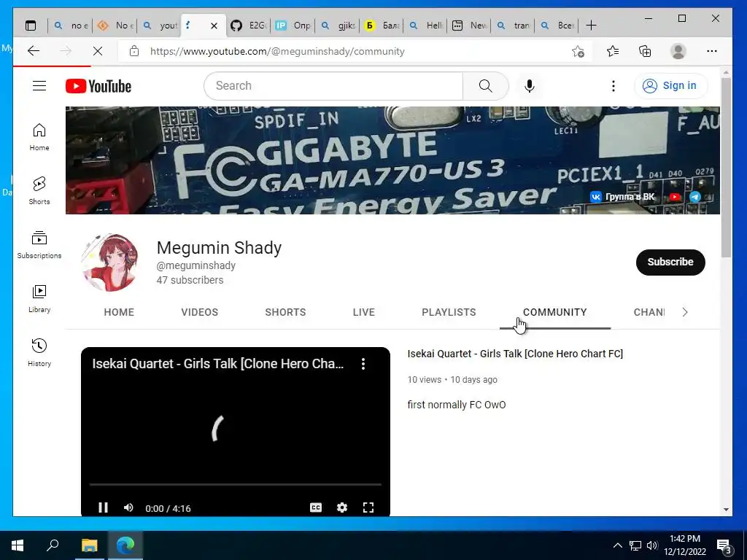Open the Группа в ВК banner link
Image resolution: width=747 pixels, height=560 pixels.
pyautogui.click(x=623, y=197)
